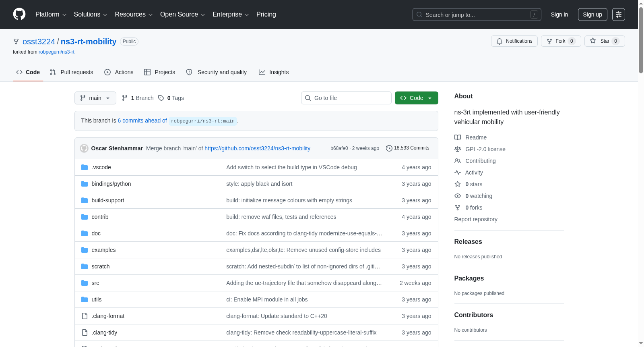Click the scratch folder icon
This screenshot has height=347, width=644.
coord(85,266)
